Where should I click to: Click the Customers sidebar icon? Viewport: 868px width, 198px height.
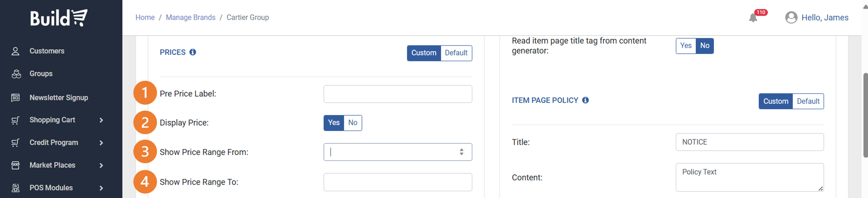pos(16,51)
